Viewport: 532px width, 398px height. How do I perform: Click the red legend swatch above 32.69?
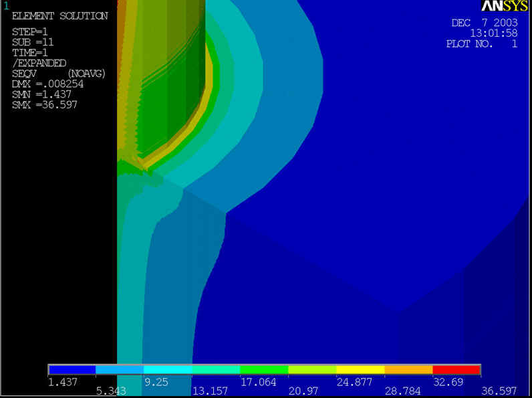456,369
